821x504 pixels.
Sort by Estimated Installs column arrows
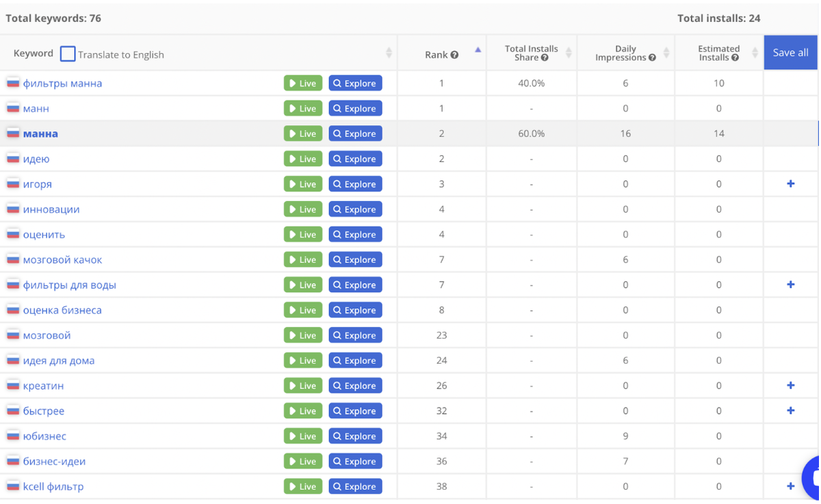coord(755,53)
